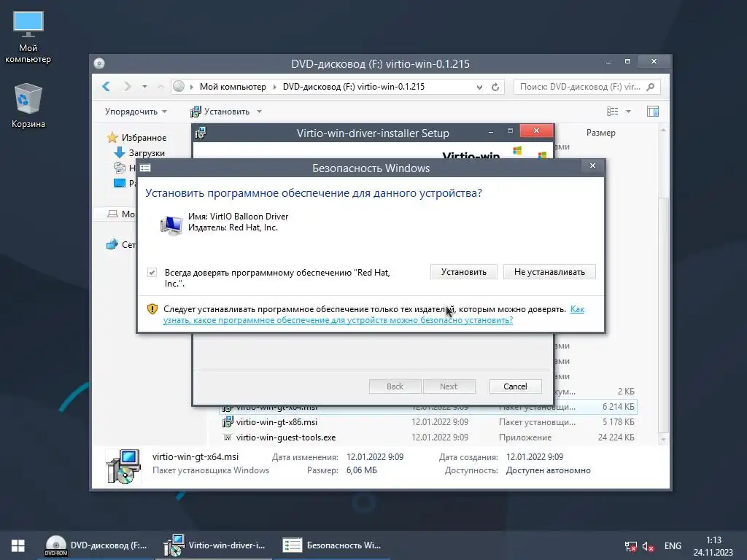The width and height of the screenshot is (747, 560).
Task: Click the Virtio Setup title bar icon
Action: click(201, 133)
